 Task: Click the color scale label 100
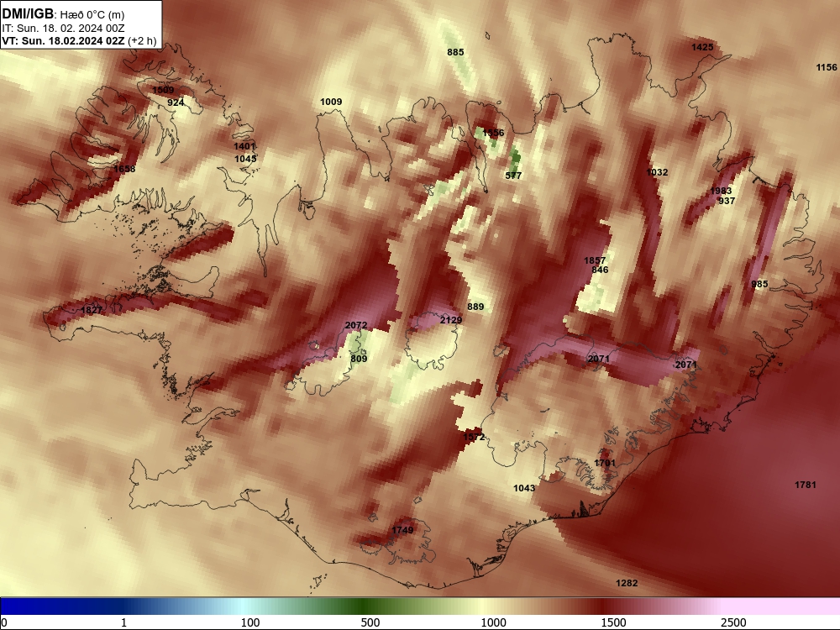click(250, 622)
